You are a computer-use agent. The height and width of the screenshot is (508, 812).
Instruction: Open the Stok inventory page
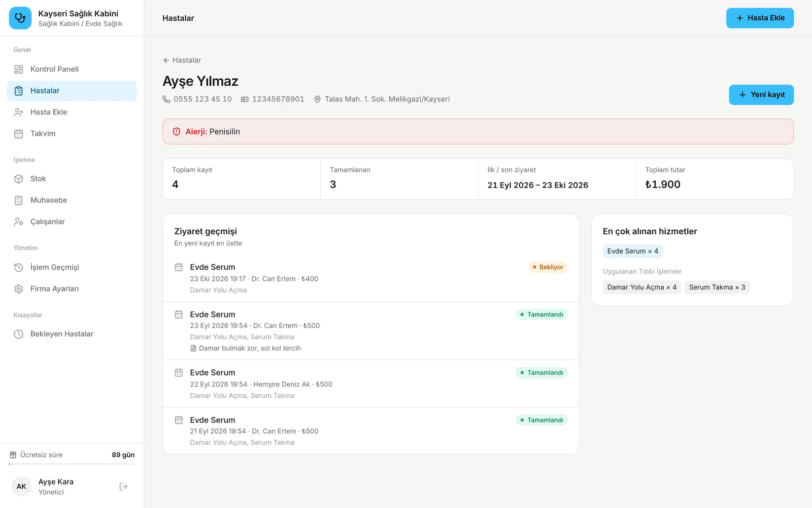[72, 179]
